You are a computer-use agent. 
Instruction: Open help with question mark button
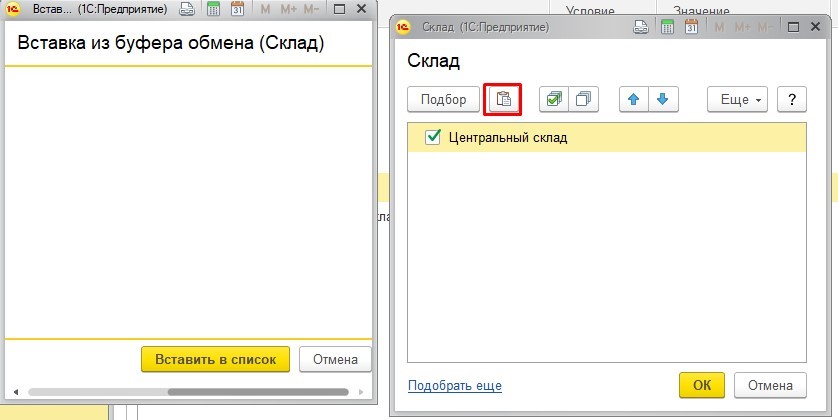coord(792,99)
